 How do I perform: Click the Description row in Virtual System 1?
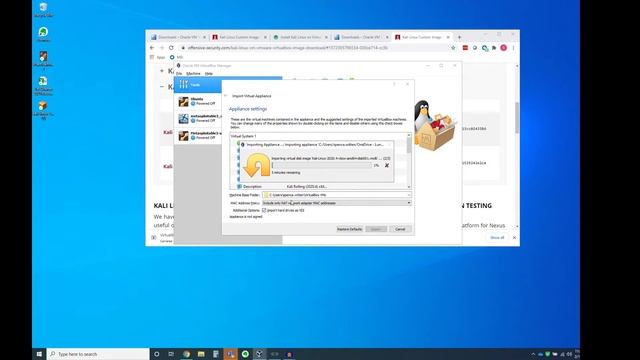point(320,187)
